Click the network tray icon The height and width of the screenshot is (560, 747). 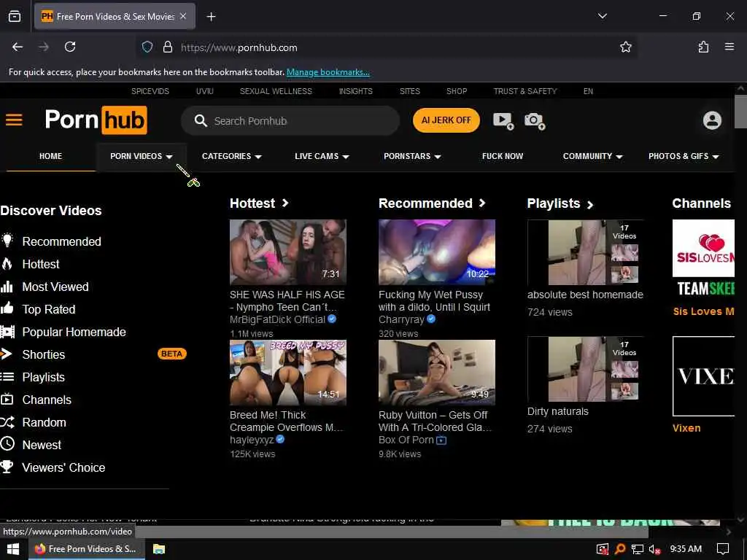637,549
